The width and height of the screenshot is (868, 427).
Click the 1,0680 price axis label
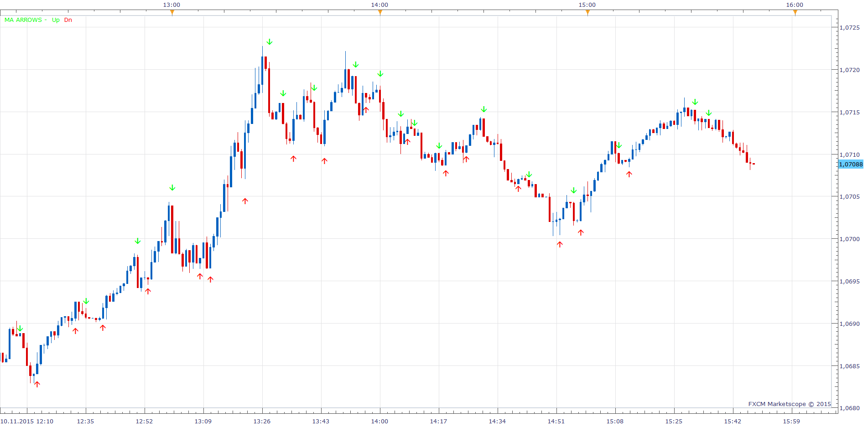click(x=849, y=409)
